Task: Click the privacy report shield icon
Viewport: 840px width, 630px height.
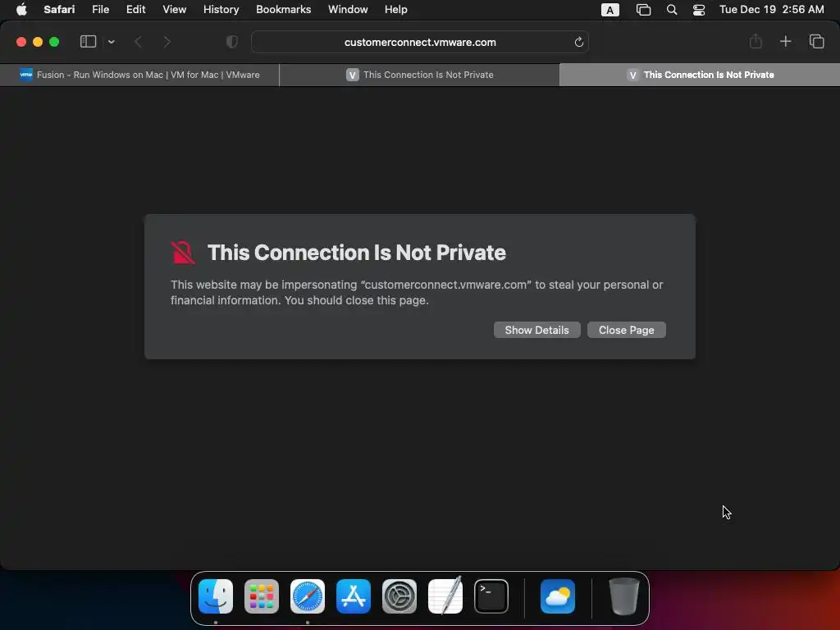Action: (x=231, y=42)
